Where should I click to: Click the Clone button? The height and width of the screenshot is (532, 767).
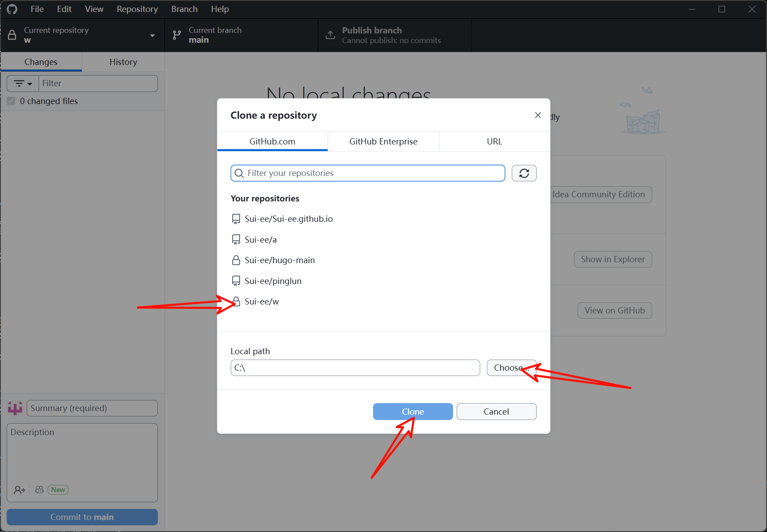point(413,412)
